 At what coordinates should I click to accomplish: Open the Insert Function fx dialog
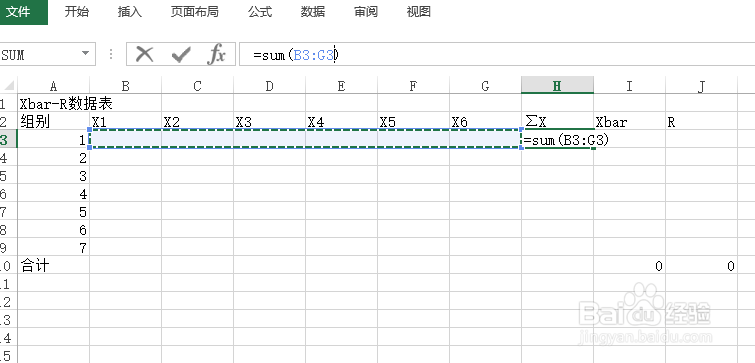pyautogui.click(x=216, y=54)
